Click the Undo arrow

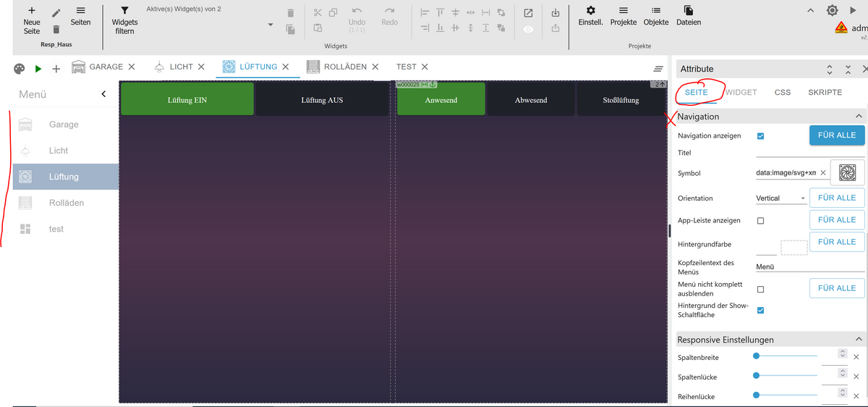tap(357, 12)
